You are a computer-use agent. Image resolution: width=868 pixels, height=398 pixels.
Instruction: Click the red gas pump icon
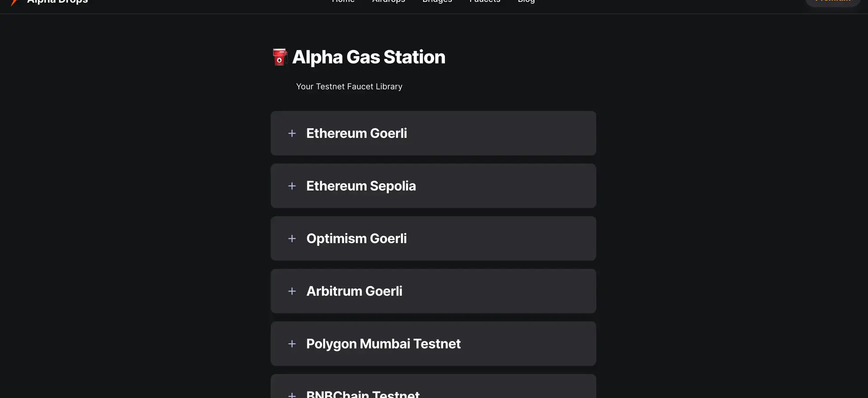coord(280,57)
